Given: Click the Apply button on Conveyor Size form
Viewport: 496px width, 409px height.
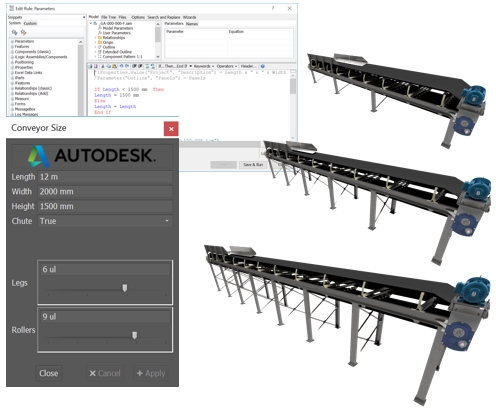Looking at the screenshot, I should pyautogui.click(x=151, y=373).
